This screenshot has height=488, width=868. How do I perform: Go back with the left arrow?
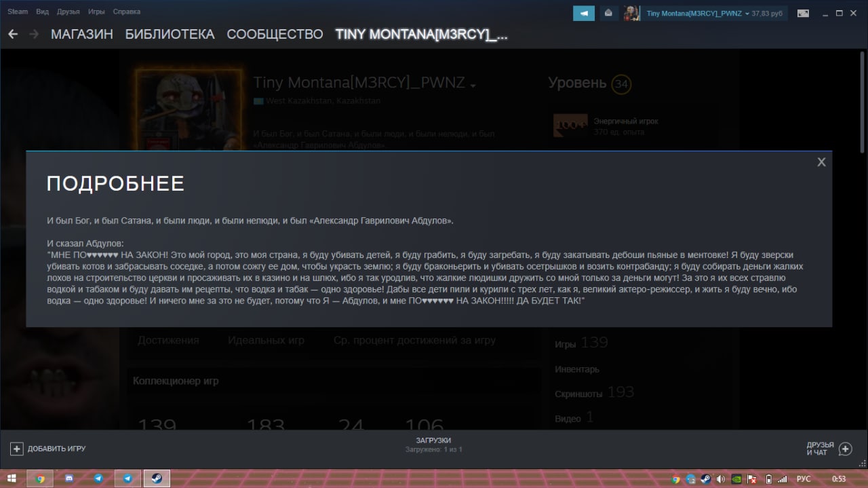pos(13,34)
